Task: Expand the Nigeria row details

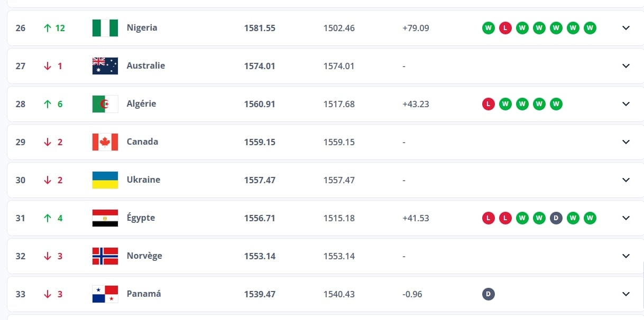Action: 626,28
